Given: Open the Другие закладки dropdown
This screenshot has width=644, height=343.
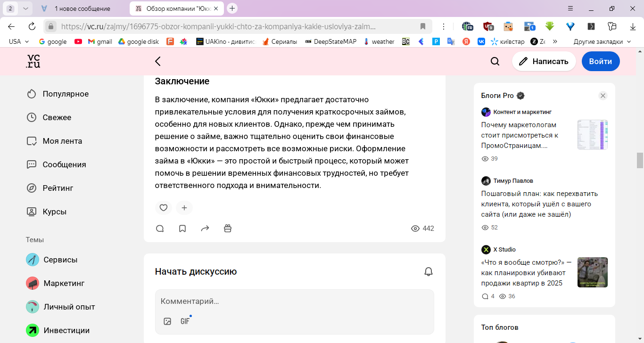Looking at the screenshot, I should [602, 41].
